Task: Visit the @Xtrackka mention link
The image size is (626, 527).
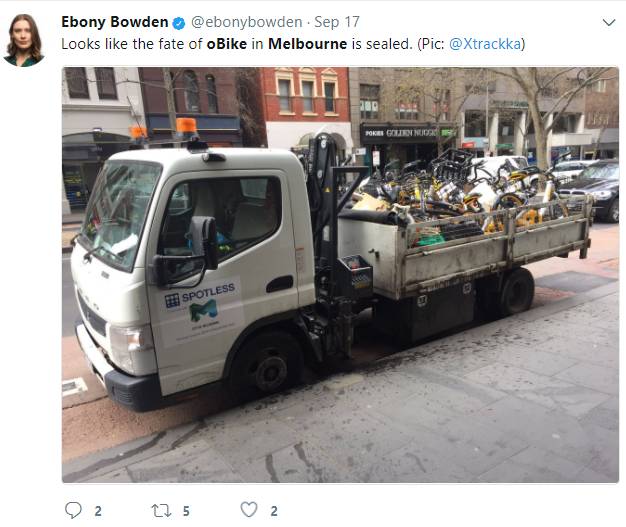Action: pos(485,44)
